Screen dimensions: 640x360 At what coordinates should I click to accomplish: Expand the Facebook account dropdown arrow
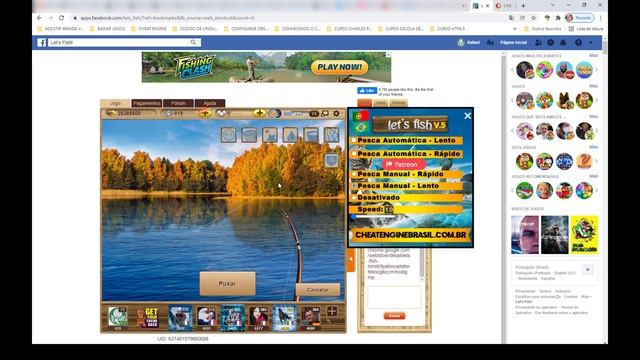point(591,42)
